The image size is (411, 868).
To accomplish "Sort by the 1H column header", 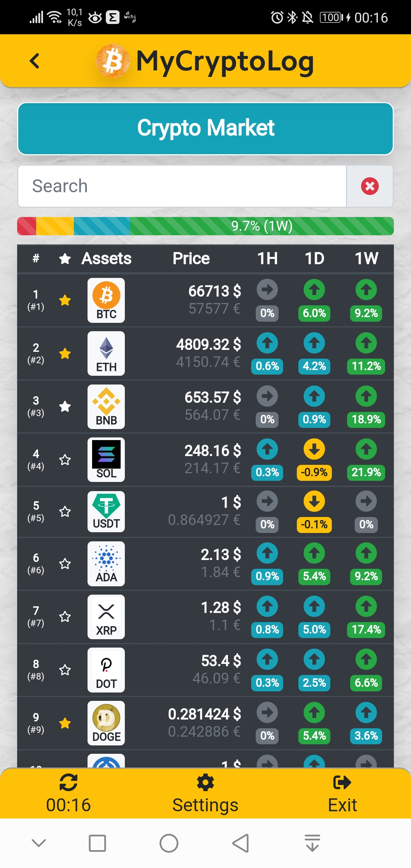I will point(268,258).
